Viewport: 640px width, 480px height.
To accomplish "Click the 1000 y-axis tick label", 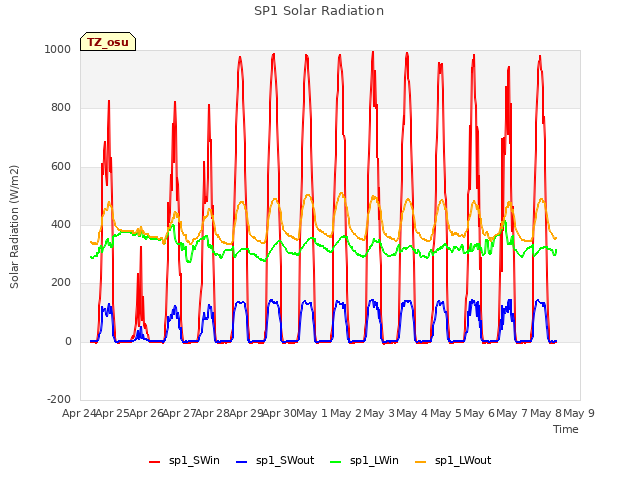I will 58,49.
